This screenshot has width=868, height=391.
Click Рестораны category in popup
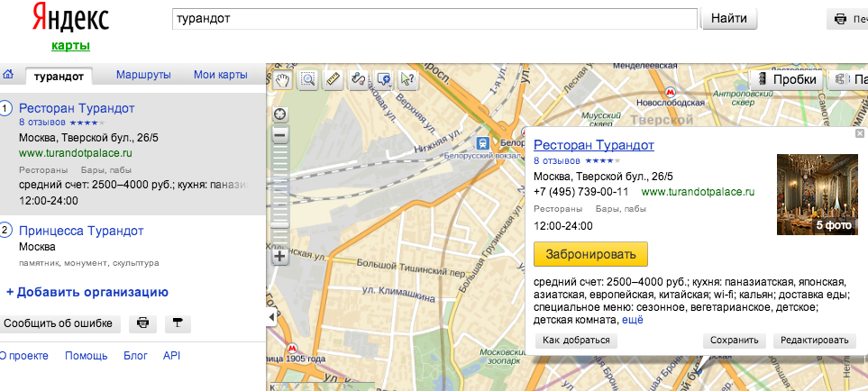click(558, 210)
